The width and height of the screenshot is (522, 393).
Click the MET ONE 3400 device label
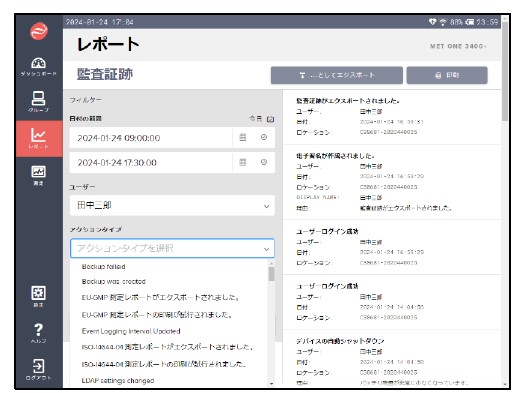pos(458,46)
